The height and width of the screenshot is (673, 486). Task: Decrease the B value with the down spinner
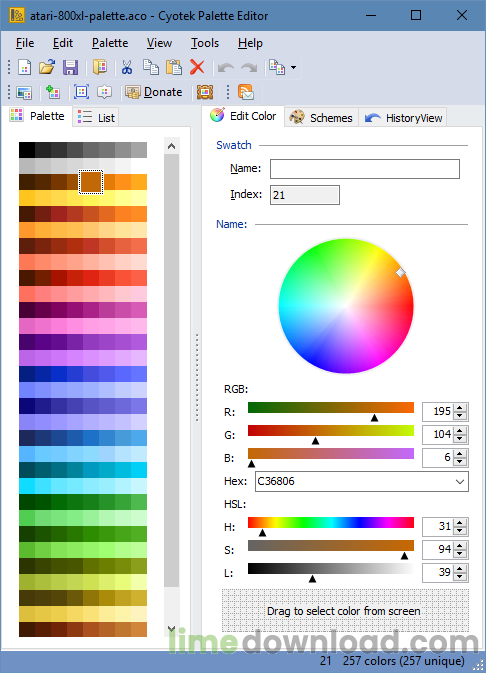coord(460,462)
